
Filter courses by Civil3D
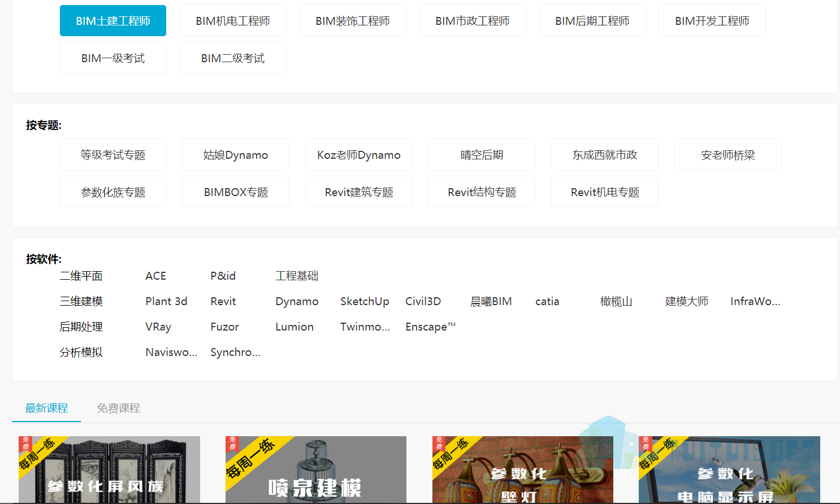[423, 301]
